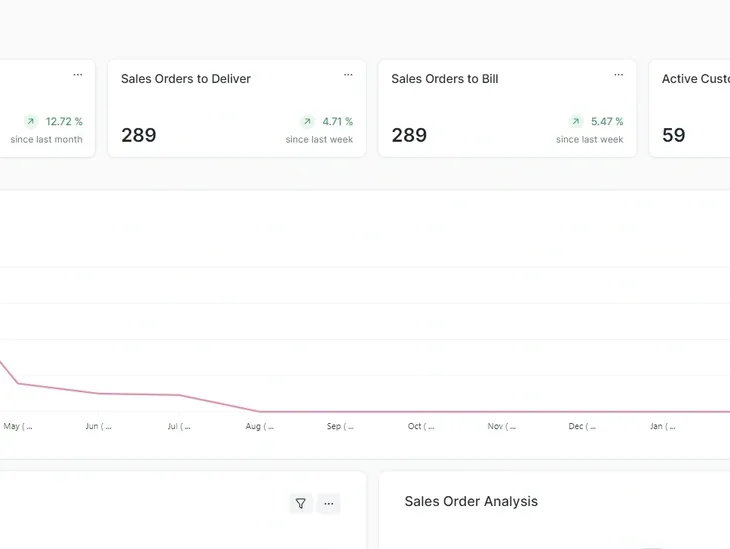Viewport: 730px width, 549px height.
Task: Click the Jun label on chart axis
Action: pyautogui.click(x=98, y=426)
